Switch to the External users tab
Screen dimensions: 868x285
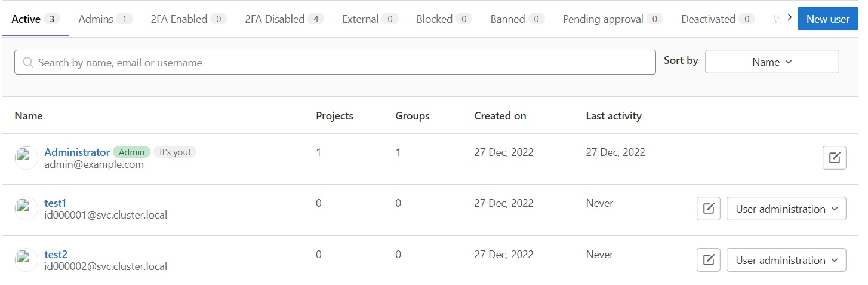click(370, 19)
